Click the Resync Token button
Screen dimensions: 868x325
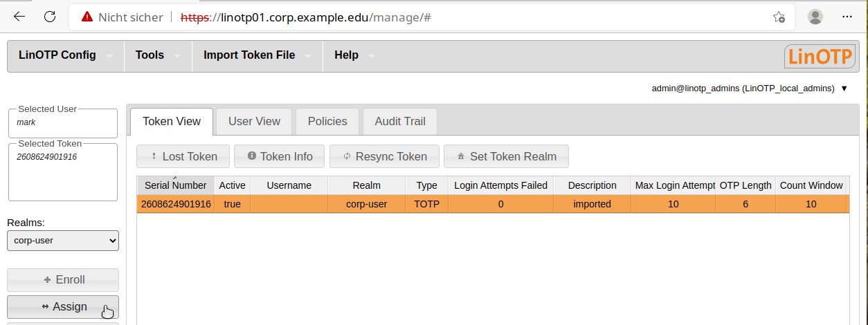(384, 156)
